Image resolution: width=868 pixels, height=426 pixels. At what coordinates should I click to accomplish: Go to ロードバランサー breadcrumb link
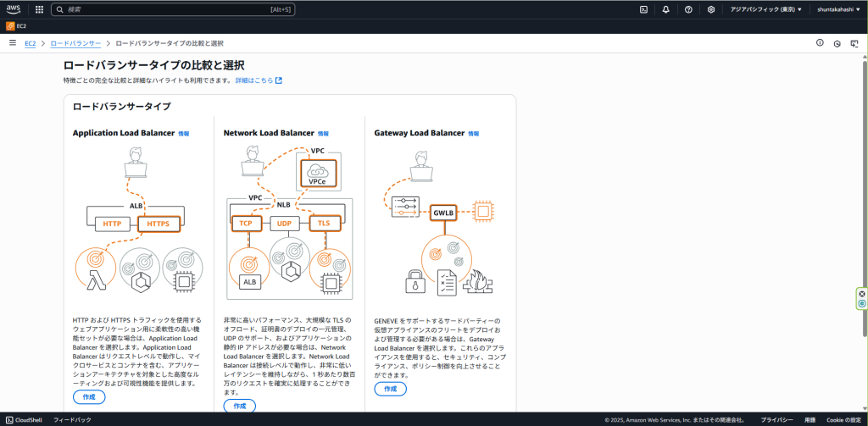tap(75, 43)
